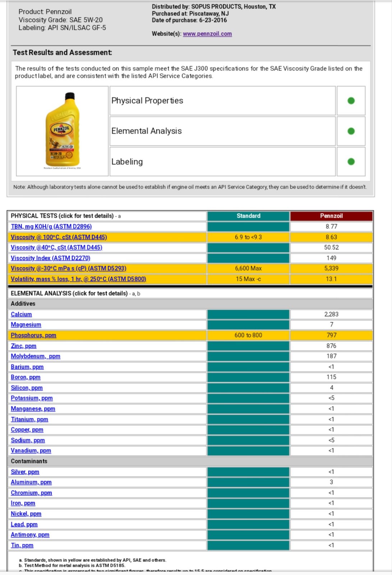Open the Chromium, ppm link
The height and width of the screenshot is (575, 392).
click(x=31, y=493)
